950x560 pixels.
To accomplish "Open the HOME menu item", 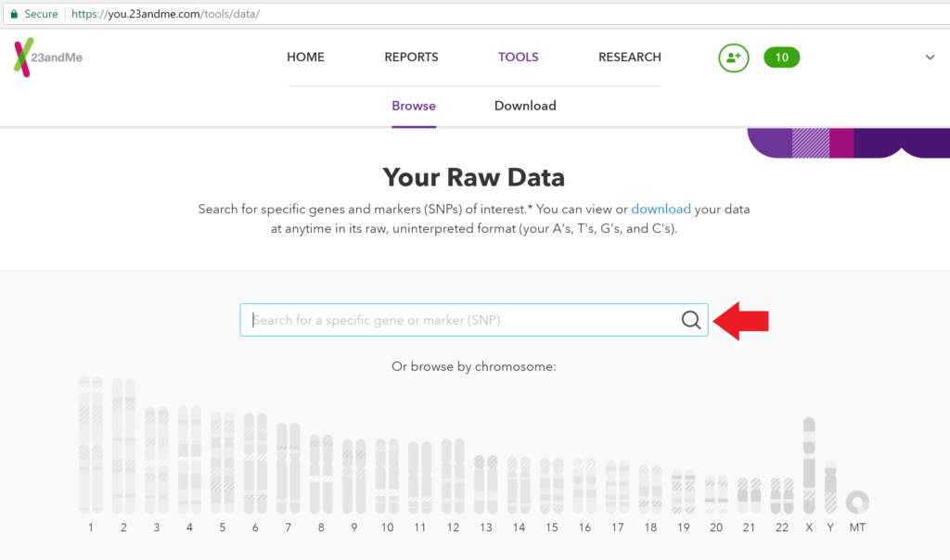I will 305,57.
